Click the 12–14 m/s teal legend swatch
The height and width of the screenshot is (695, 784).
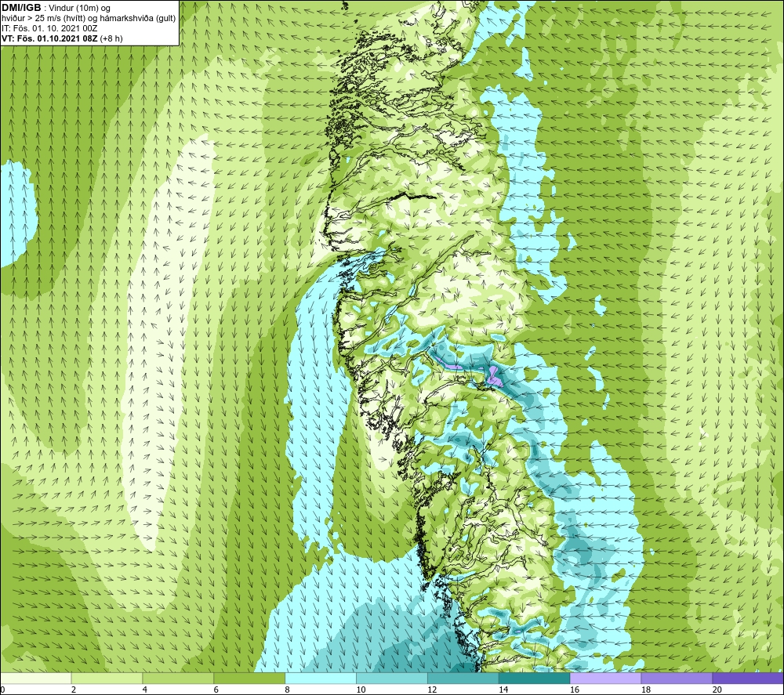click(x=463, y=678)
